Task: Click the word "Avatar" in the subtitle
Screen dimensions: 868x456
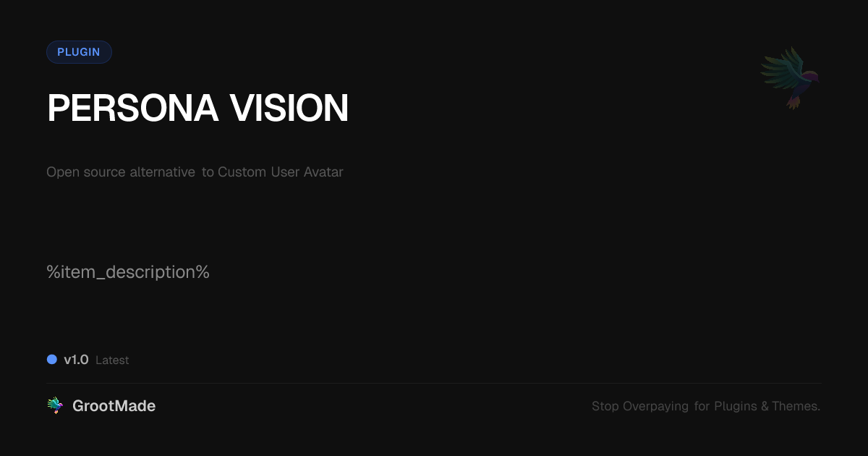Action: click(323, 172)
